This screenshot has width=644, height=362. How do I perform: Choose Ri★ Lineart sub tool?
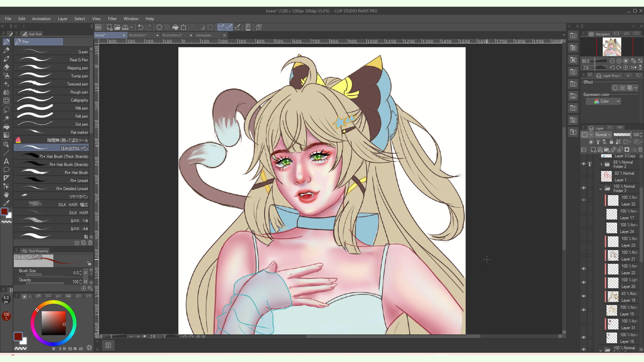tap(51, 180)
